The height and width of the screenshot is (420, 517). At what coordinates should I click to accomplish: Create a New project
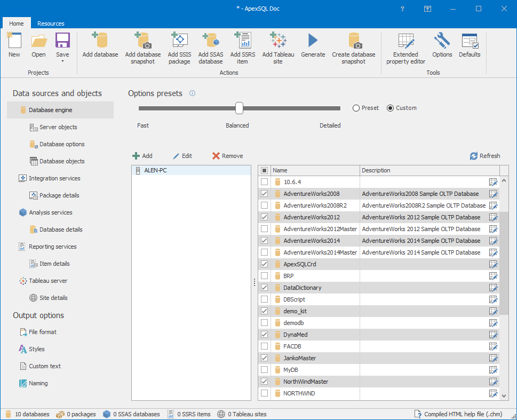[x=14, y=45]
